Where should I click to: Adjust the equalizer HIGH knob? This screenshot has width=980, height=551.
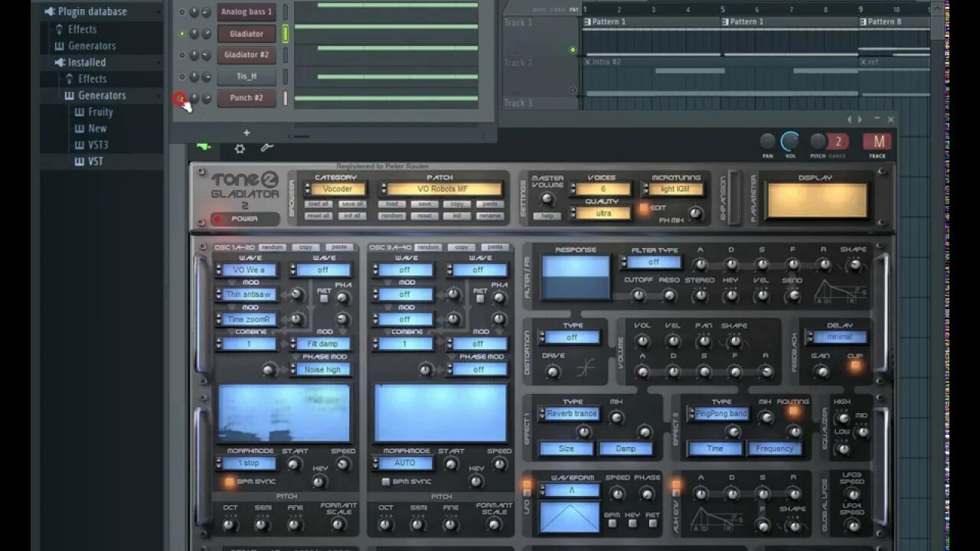(x=843, y=418)
